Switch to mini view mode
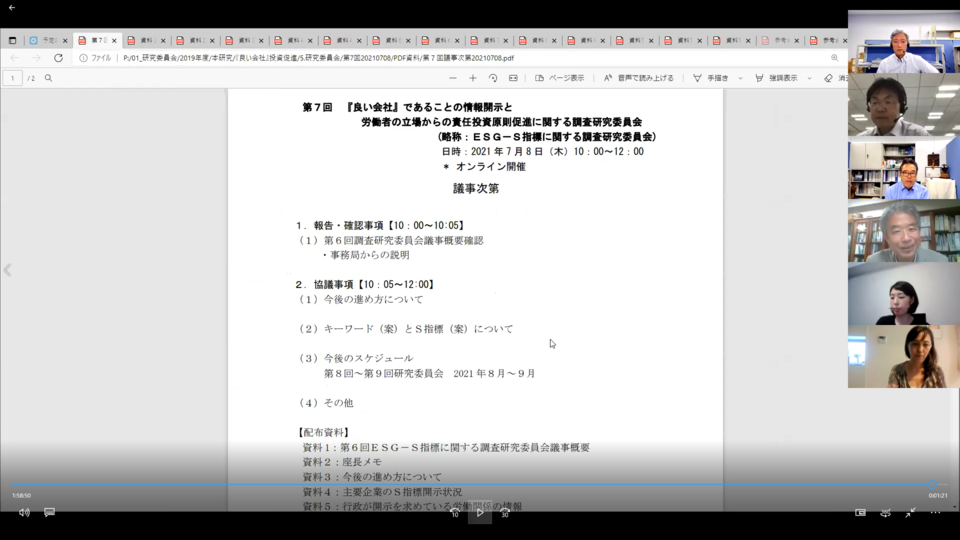The width and height of the screenshot is (960, 540). tap(860, 512)
